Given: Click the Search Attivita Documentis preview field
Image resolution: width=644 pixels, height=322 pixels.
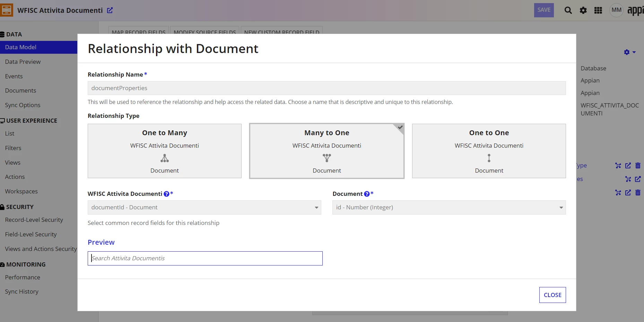Looking at the screenshot, I should pyautogui.click(x=205, y=259).
